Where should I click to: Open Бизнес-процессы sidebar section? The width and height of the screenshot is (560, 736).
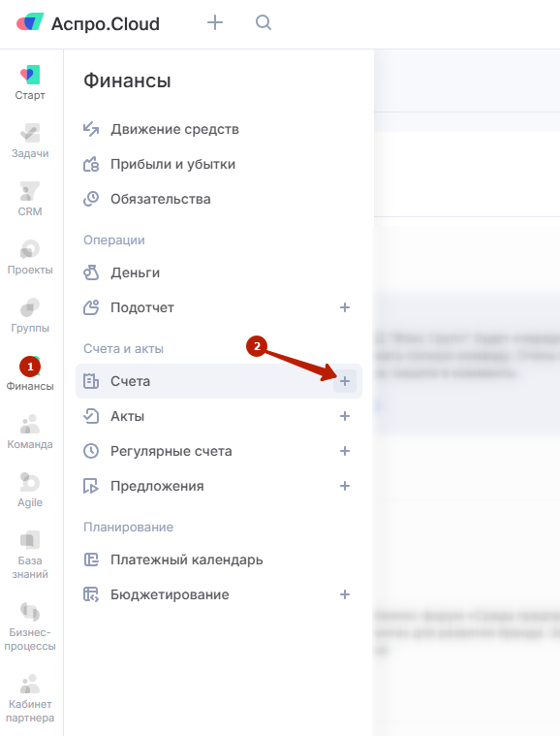coord(30,626)
